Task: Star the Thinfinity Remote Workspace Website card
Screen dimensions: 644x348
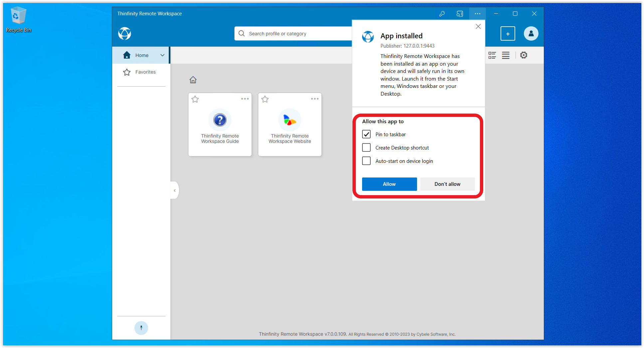Action: (x=265, y=99)
